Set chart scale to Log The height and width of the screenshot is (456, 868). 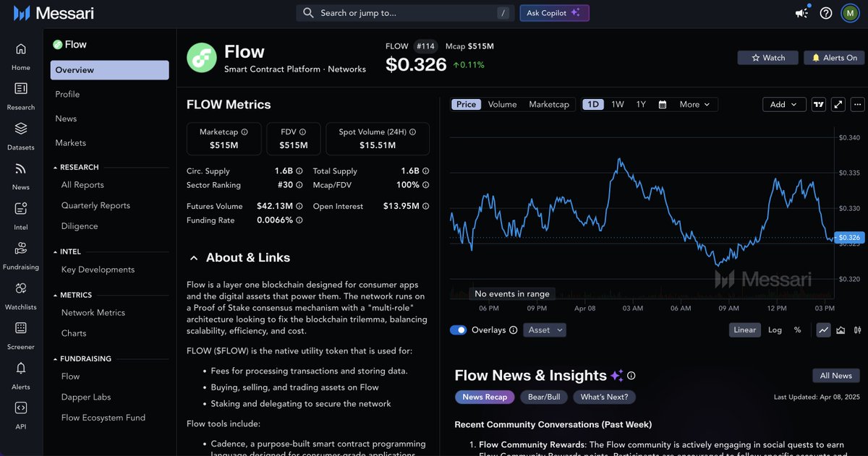pyautogui.click(x=775, y=330)
